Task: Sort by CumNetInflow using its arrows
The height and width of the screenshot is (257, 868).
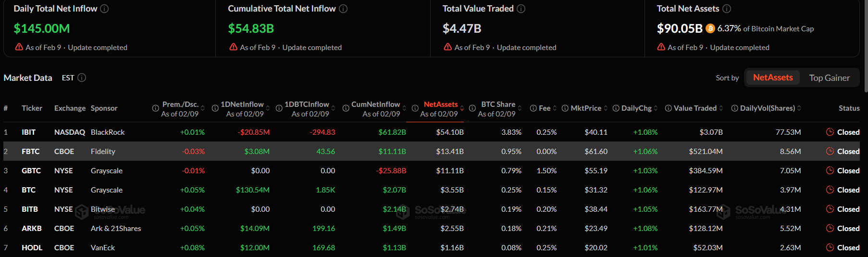Action: (x=404, y=108)
